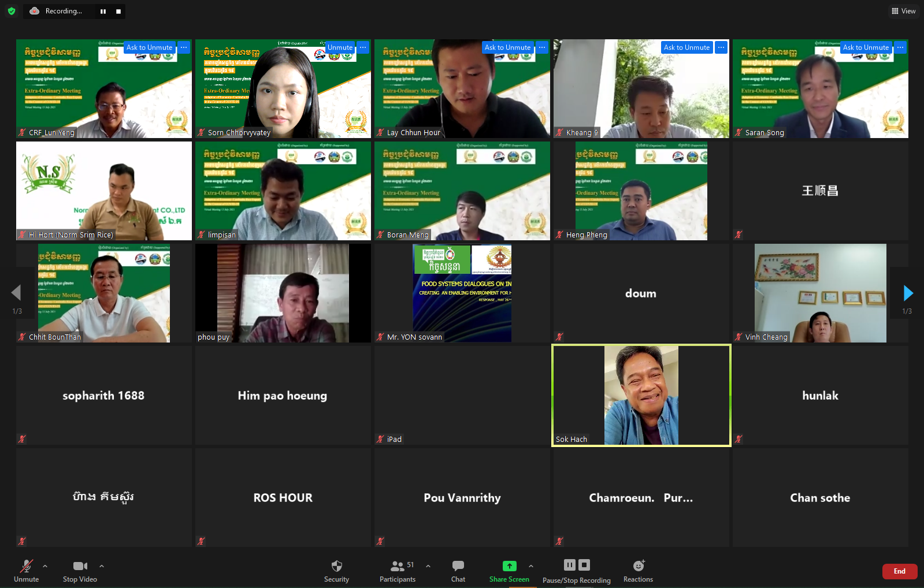Unmute your microphone in the toolbar
Viewport: 924px width, 588px height.
coord(27,571)
